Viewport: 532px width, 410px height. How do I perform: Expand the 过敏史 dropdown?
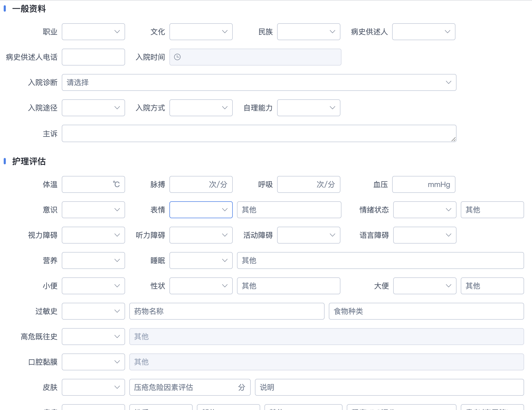93,311
